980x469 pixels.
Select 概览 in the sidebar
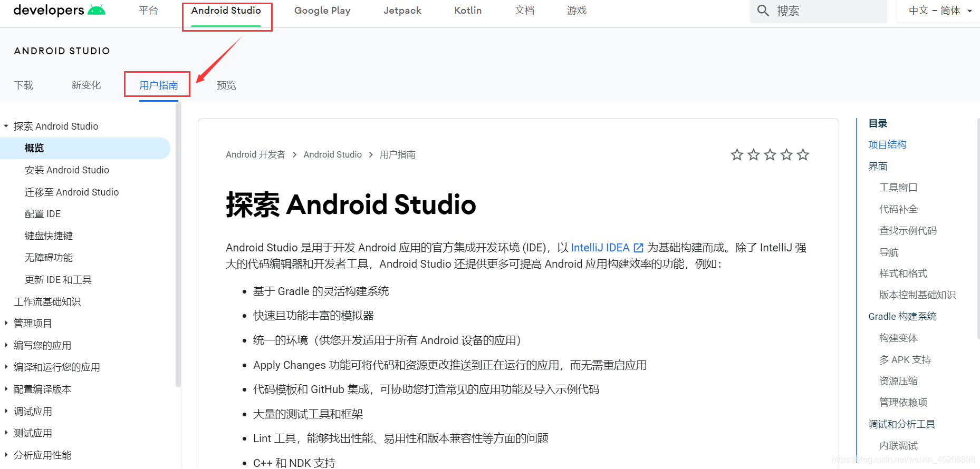(84, 148)
